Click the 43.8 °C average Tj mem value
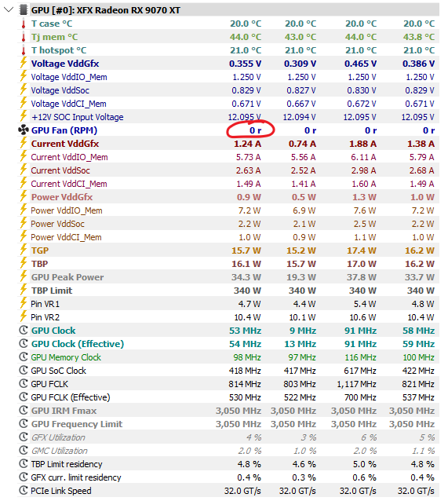 pos(419,37)
